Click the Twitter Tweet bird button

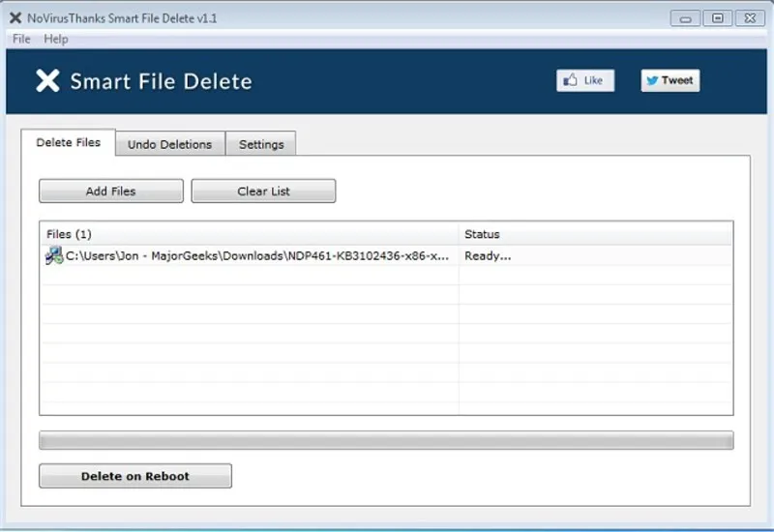670,80
